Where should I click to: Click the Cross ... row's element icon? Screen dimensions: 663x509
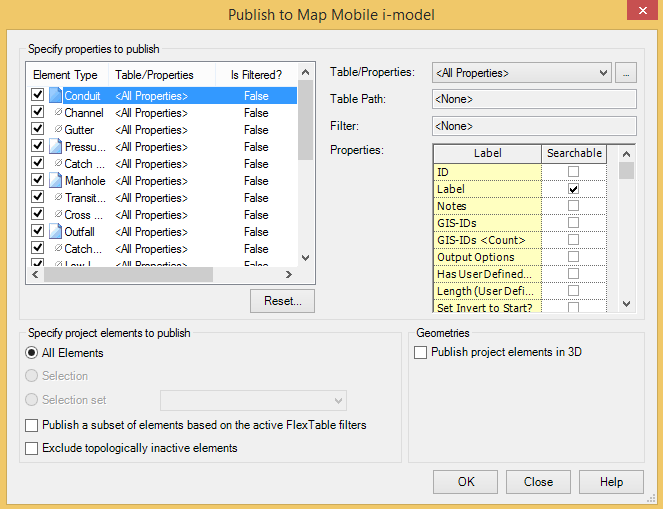point(58,214)
